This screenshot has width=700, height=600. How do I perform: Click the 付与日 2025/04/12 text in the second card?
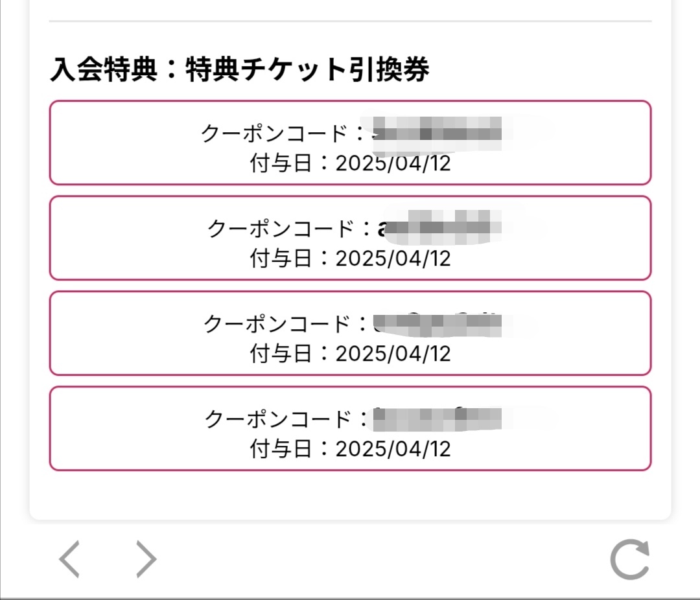click(350, 259)
